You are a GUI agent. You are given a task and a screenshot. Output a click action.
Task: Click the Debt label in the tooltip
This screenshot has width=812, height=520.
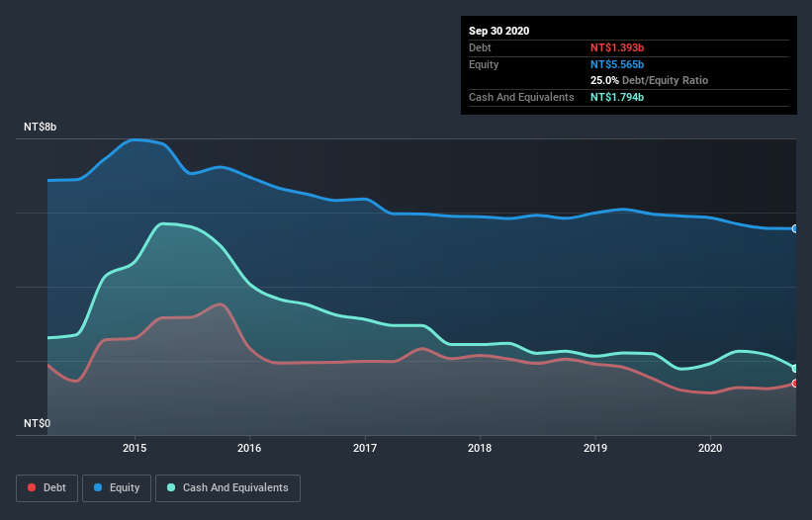tap(480, 47)
